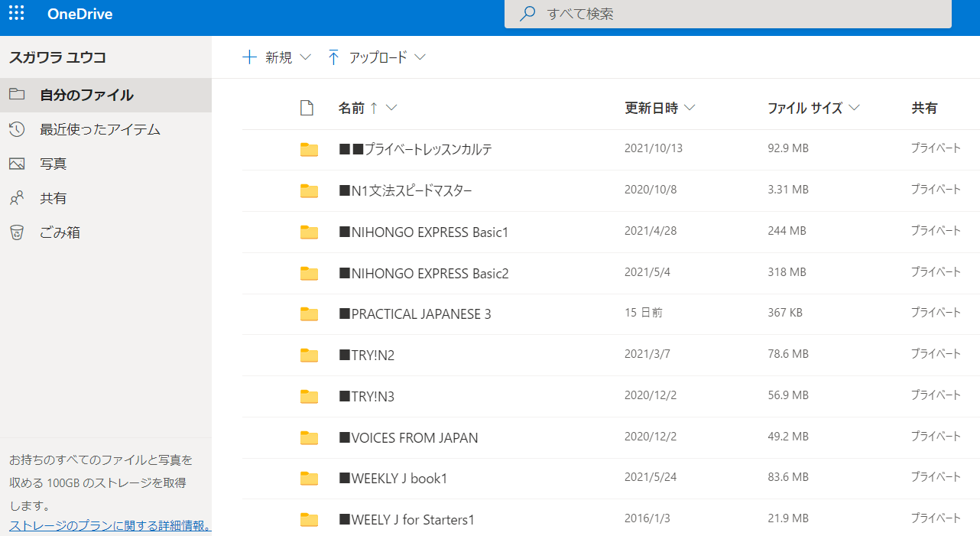The image size is (980, 536).
Task: Open folder ■WEEKLY J book1 by name
Action: coord(393,479)
